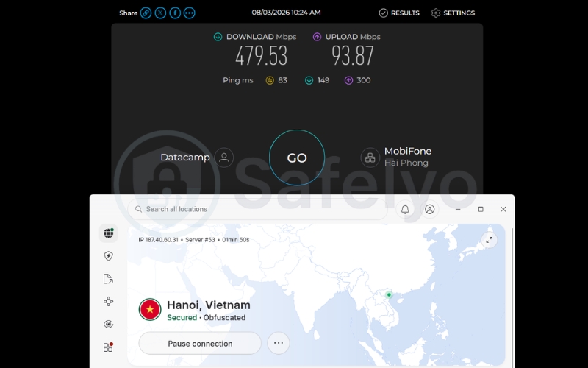The height and width of the screenshot is (368, 588).
Task: Click the Obfuscated status text
Action: point(225,318)
